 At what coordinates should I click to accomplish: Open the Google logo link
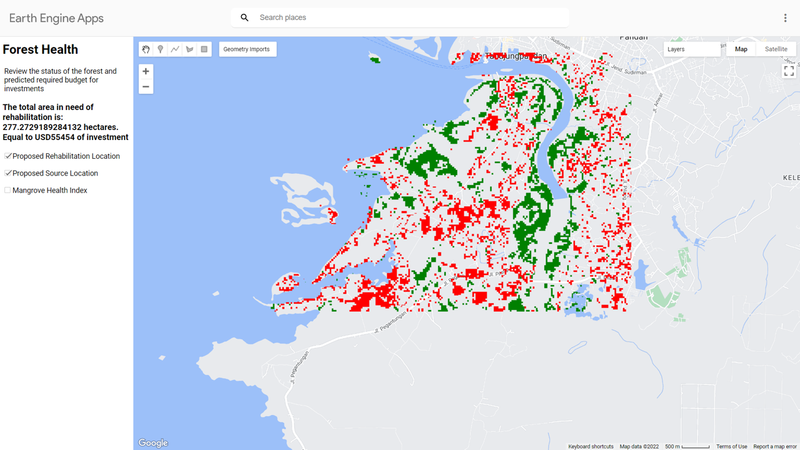(153, 443)
